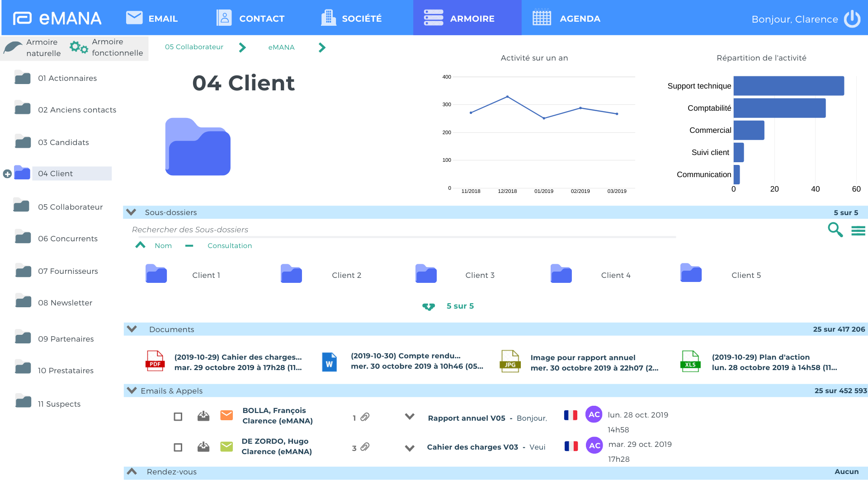
Task: Select Armoire naturelle view
Action: click(33, 47)
